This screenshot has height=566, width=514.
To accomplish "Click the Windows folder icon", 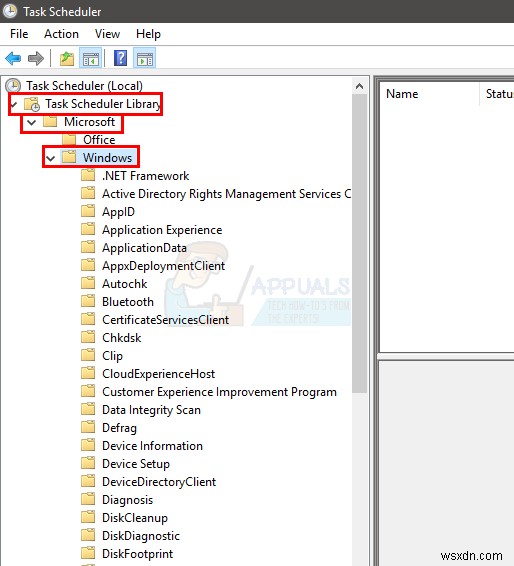I will [69, 158].
